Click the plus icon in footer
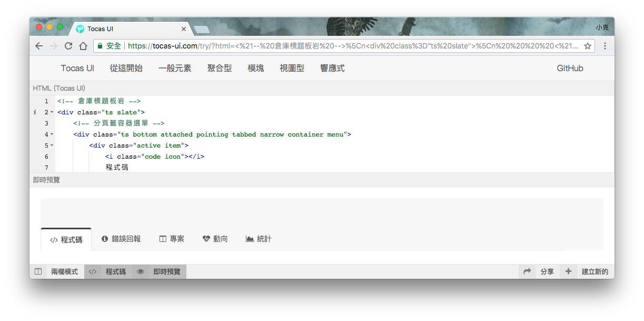The width and height of the screenshot is (644, 321). coord(568,271)
